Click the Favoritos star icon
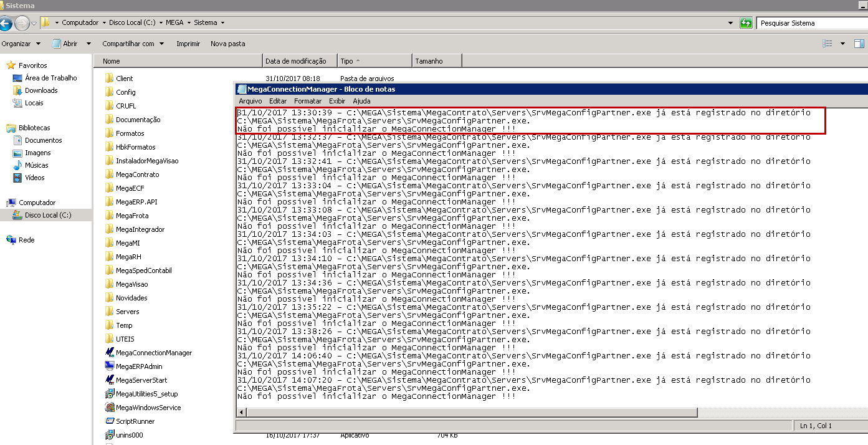Image resolution: width=868 pixels, height=445 pixels. click(11, 65)
